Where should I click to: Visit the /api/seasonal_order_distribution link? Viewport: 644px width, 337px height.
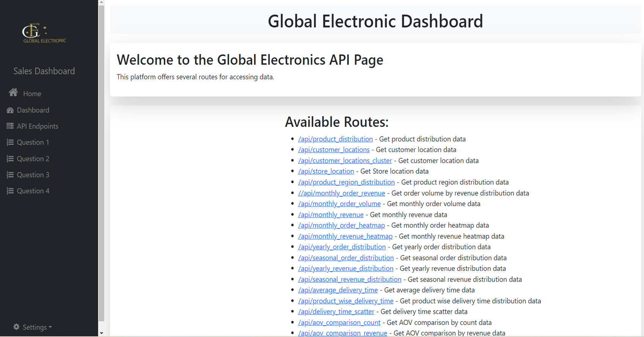click(346, 258)
